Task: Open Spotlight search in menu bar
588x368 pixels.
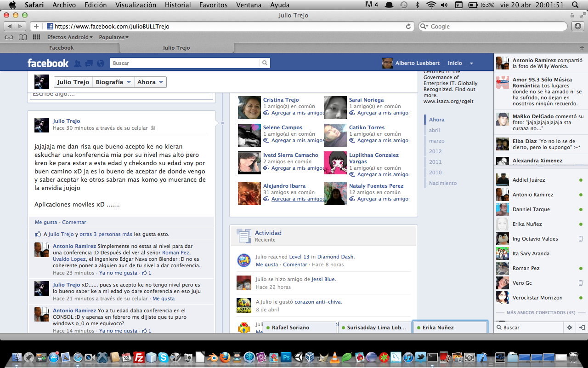Action: [x=576, y=5]
